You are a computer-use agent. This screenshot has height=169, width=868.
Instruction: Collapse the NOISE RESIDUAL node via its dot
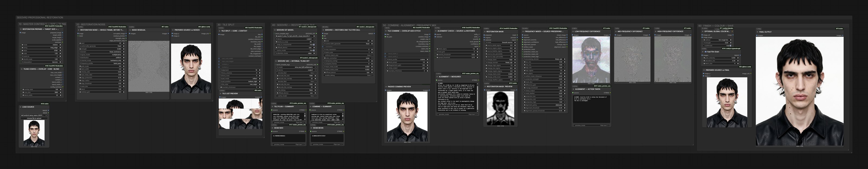(x=130, y=30)
